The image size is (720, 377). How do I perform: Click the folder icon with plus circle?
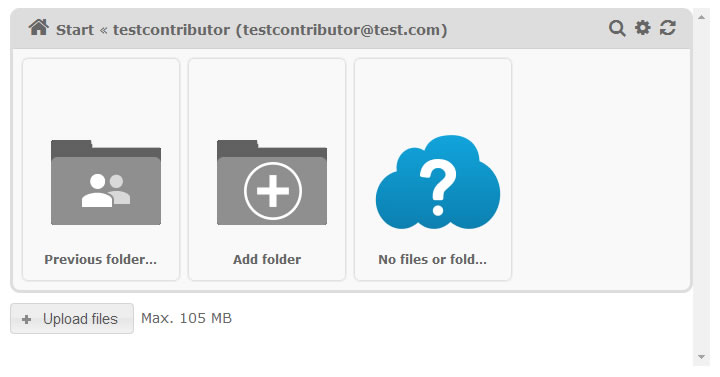click(x=272, y=182)
